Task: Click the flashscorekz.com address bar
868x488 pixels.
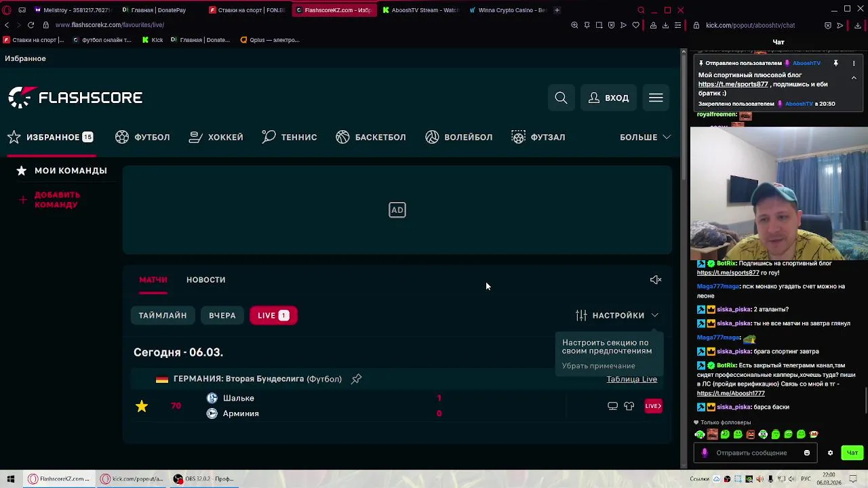Action: 110,25
